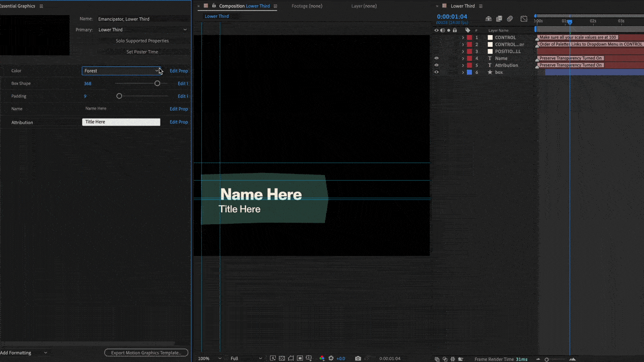This screenshot has height=362, width=644.
Task: Switch to the Layer (none) tab
Action: 364,6
